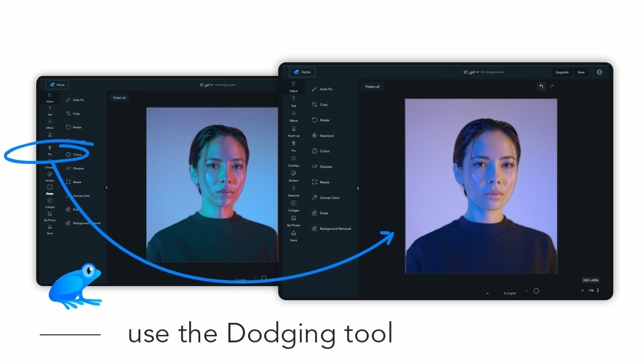644x362 pixels.
Task: Click portrait canvas image in right window
Action: click(481, 186)
